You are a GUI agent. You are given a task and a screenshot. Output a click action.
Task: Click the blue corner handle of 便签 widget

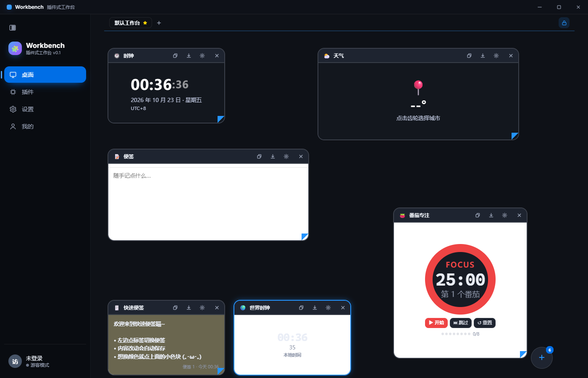pos(305,237)
